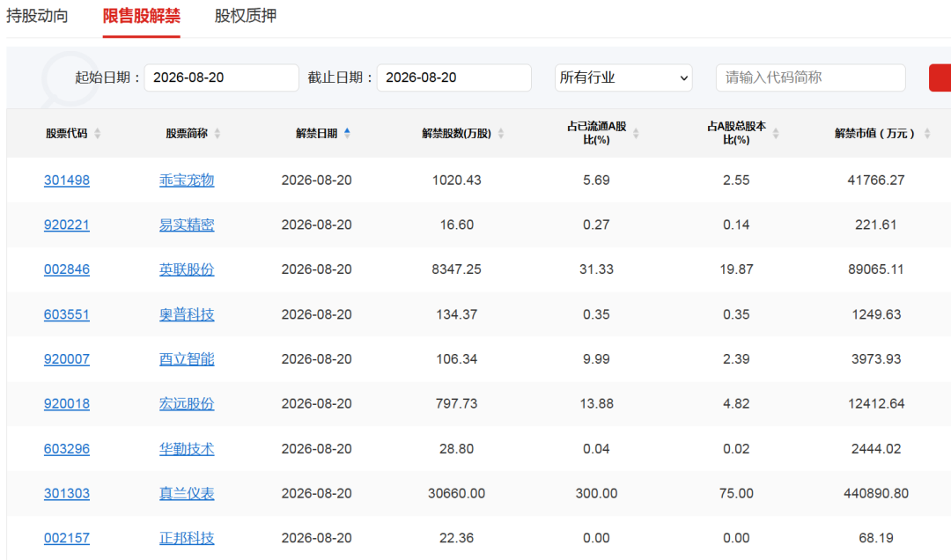This screenshot has width=951, height=560.
Task: Click circulating ratio cell 300.00
Action: pos(597,493)
